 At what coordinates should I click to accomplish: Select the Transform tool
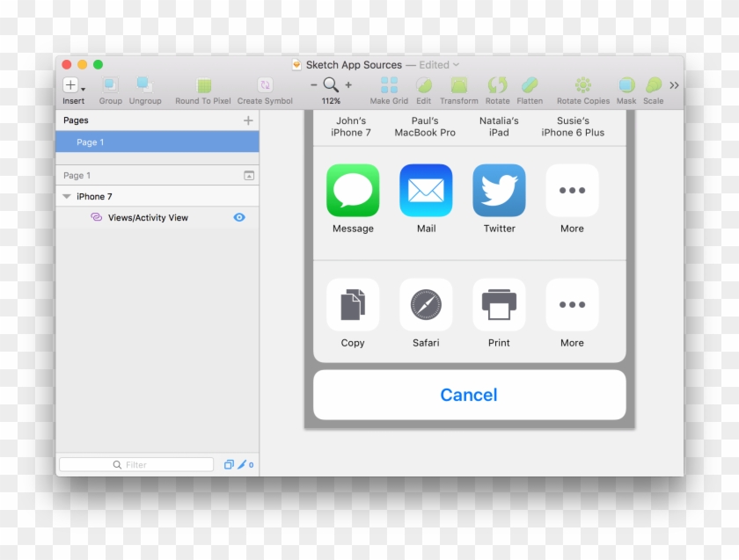click(459, 85)
